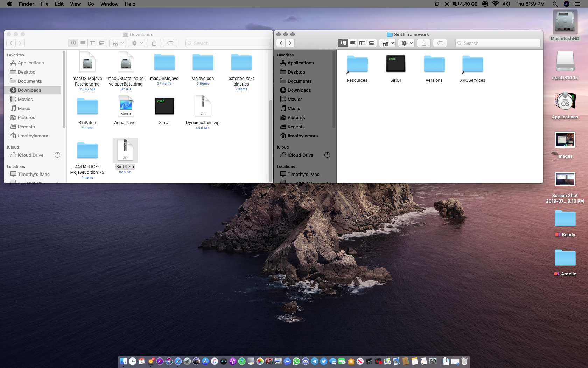Select SiriUI exec in SiriUI.framework window
This screenshot has height=368, width=588.
(x=395, y=64)
